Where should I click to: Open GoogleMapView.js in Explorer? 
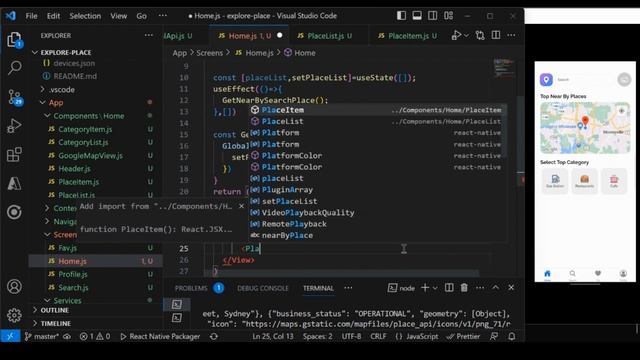point(90,156)
